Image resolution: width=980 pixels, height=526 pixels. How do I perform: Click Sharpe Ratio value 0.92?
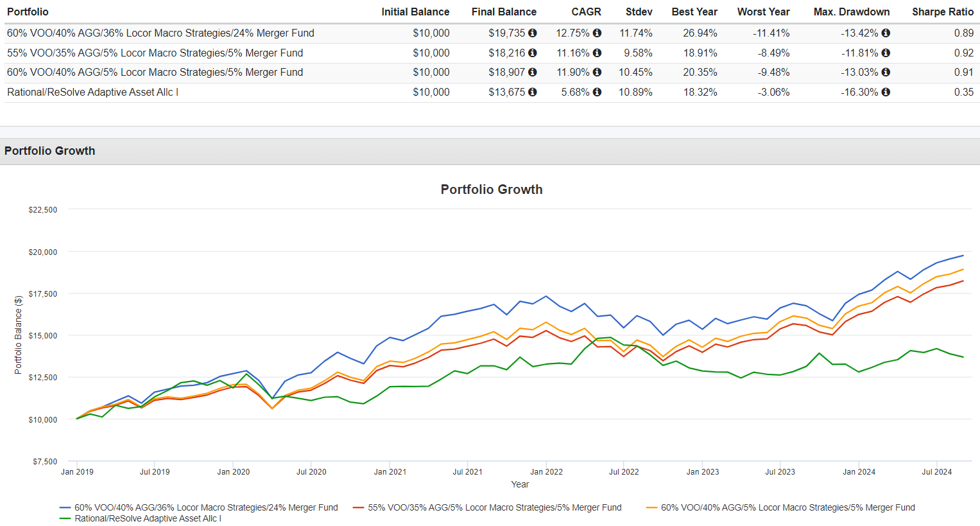point(964,53)
